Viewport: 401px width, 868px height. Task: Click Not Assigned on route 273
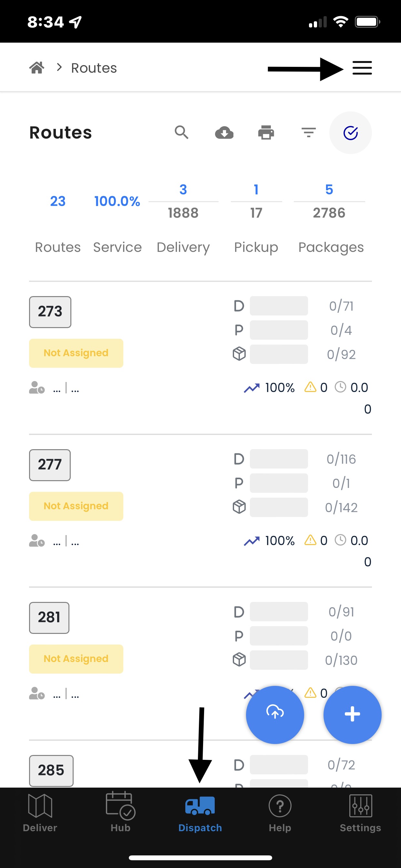click(x=76, y=353)
